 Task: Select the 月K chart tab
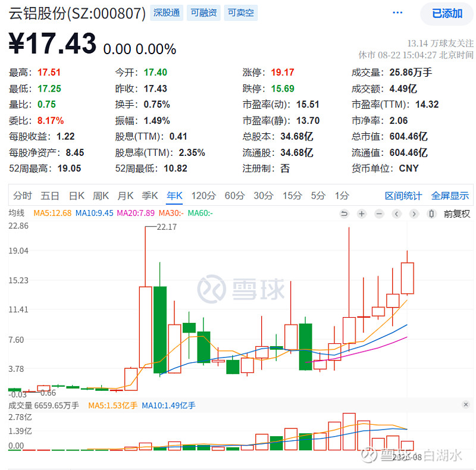(126, 196)
